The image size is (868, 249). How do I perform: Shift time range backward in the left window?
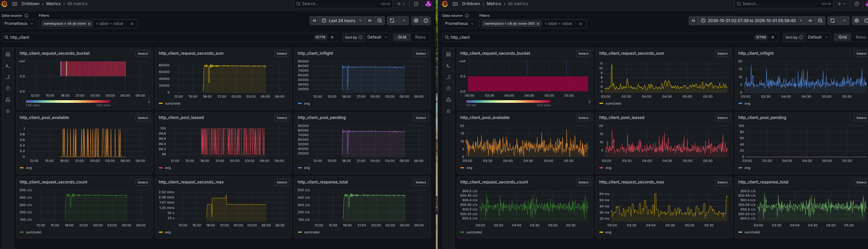[x=314, y=21]
